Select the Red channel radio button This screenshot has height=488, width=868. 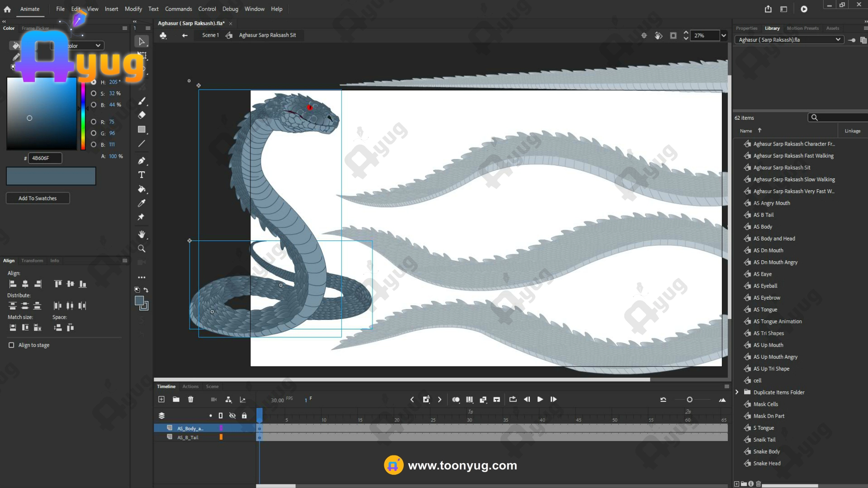point(94,122)
